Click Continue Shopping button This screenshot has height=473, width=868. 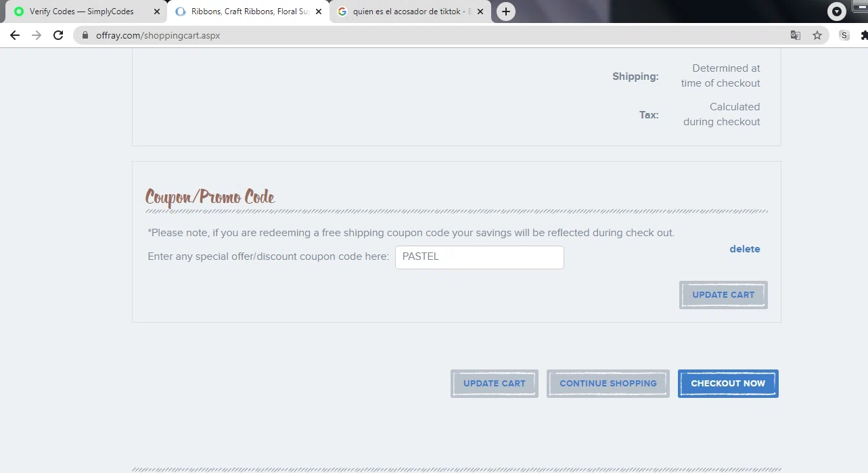[608, 384]
